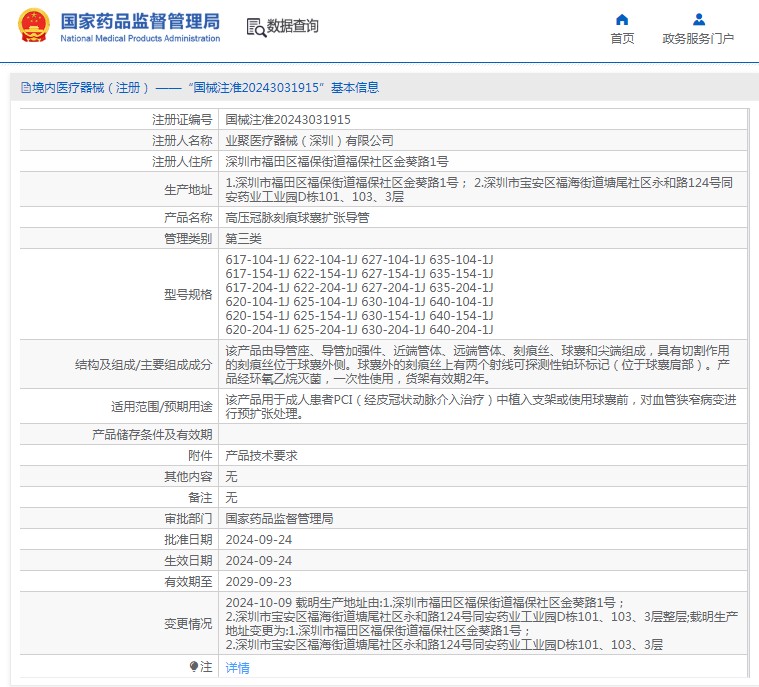Click the 第三类 management category value
Viewport: 759px width, 687px height.
click(x=244, y=238)
